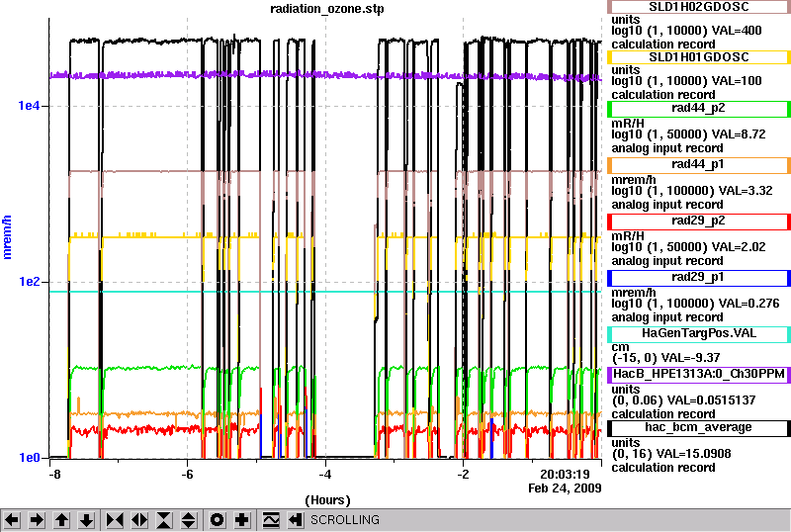Screen dimensions: 791x532
Task: Click 'analog input record' under rad29_p1
Action: point(667,317)
